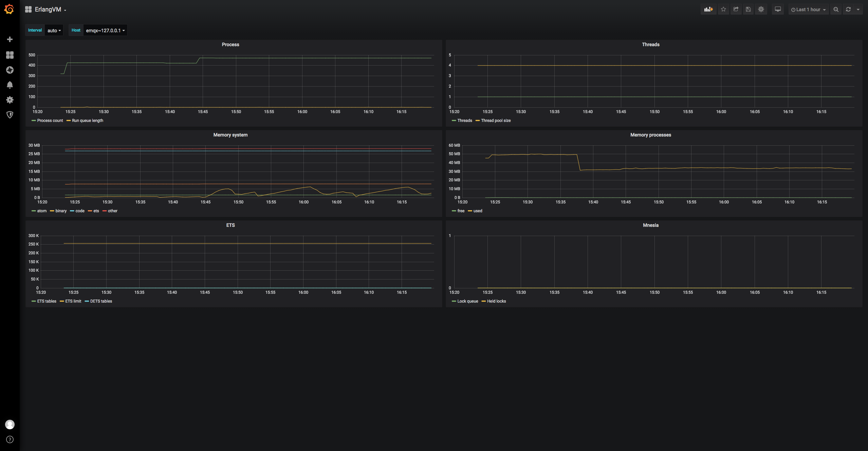Open the Configuration gear in sidebar
Image resolution: width=868 pixels, height=451 pixels.
pos(10,100)
